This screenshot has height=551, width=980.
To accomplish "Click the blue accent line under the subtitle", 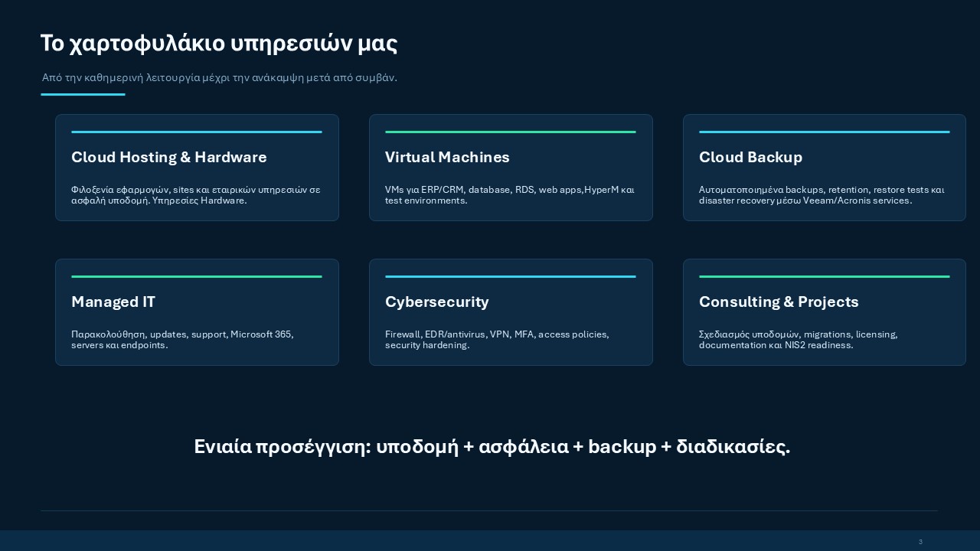I will pos(83,95).
